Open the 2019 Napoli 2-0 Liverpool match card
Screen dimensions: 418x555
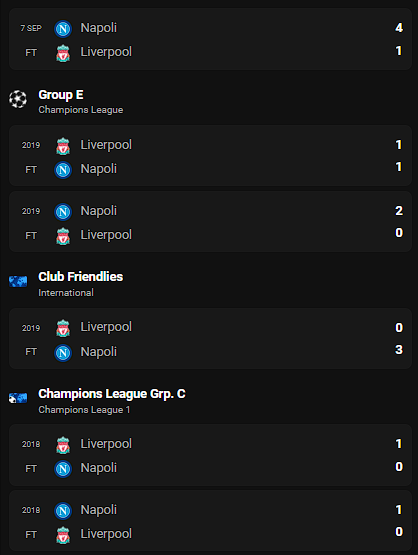pos(210,222)
